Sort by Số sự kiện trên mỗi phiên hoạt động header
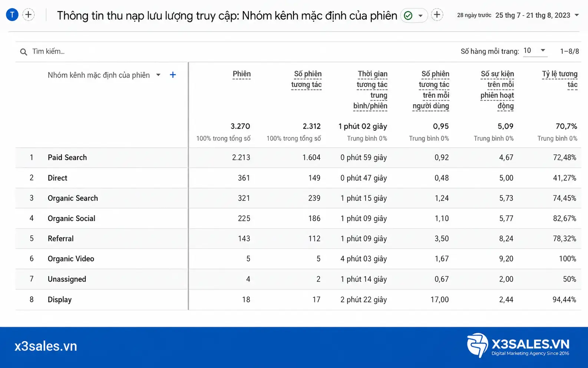 click(x=497, y=90)
